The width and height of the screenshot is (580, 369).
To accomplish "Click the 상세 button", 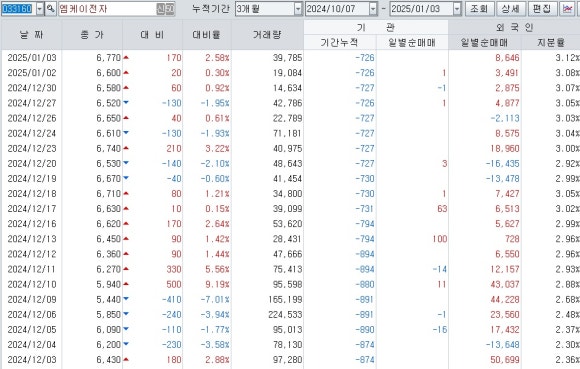I will (510, 9).
